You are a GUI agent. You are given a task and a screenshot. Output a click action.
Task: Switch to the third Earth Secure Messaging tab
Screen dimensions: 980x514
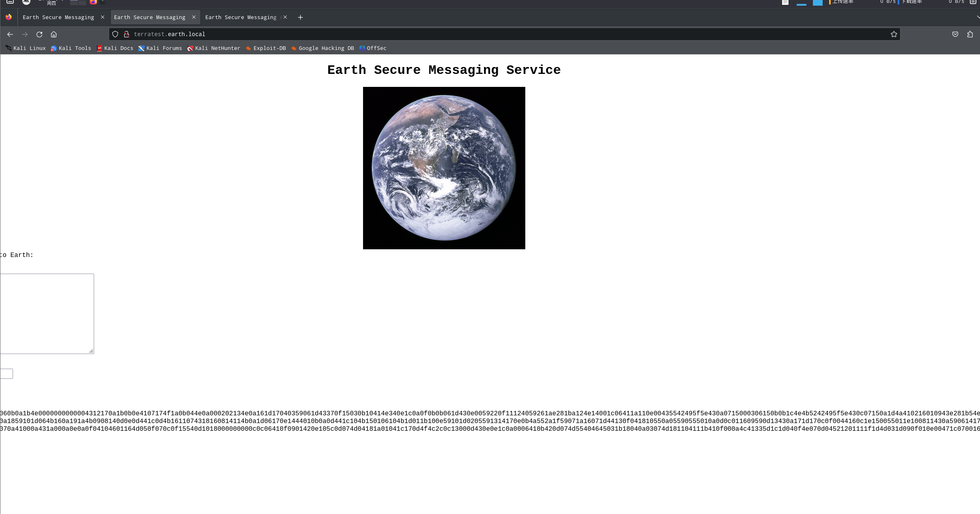tap(241, 17)
